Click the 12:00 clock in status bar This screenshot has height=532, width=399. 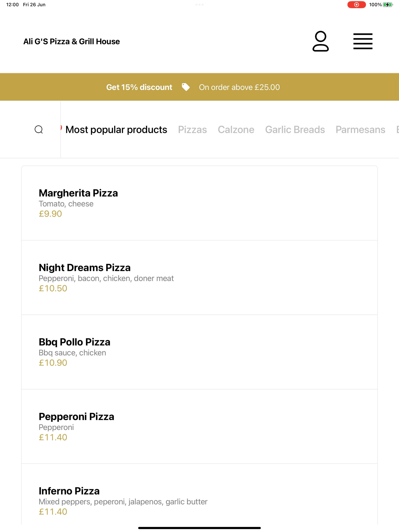pyautogui.click(x=12, y=4)
